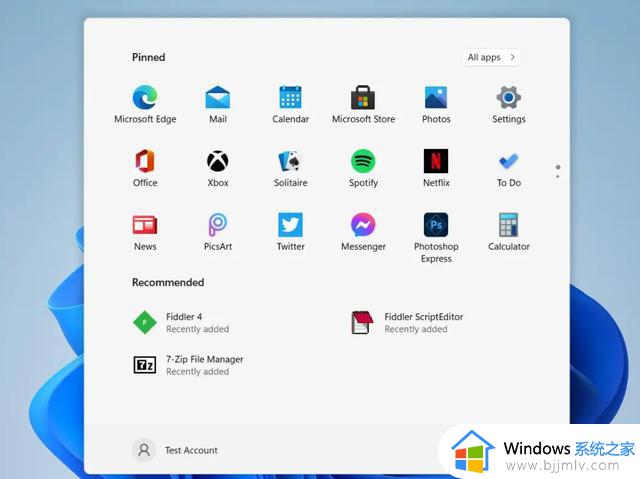This screenshot has width=640, height=479.
Task: Click the All apps button
Action: 491,57
